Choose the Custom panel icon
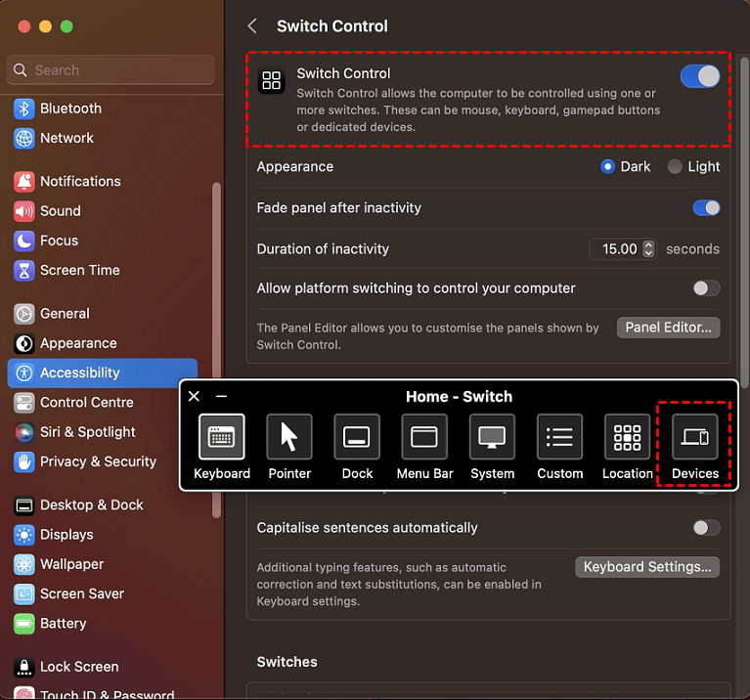 (559, 437)
